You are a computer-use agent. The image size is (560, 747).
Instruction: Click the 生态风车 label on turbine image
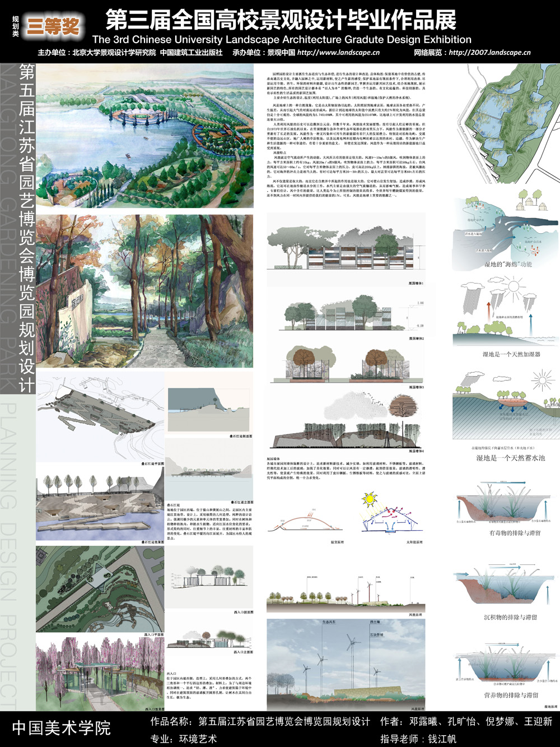pyautogui.click(x=329, y=623)
